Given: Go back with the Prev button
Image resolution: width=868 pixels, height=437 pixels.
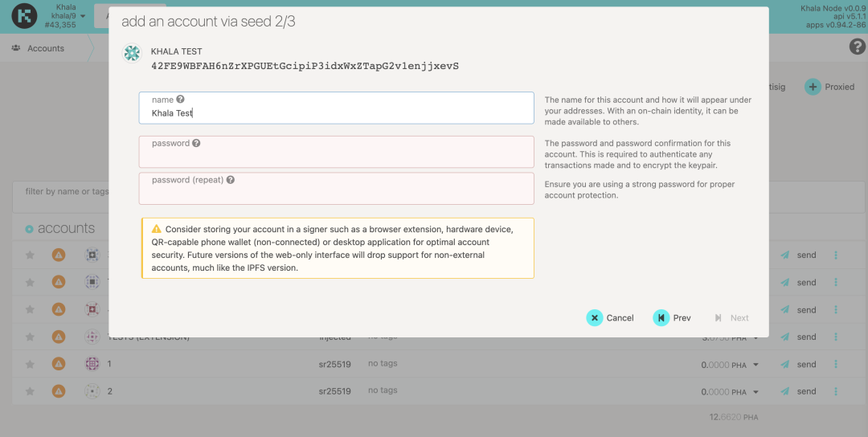Looking at the screenshot, I should (x=672, y=317).
